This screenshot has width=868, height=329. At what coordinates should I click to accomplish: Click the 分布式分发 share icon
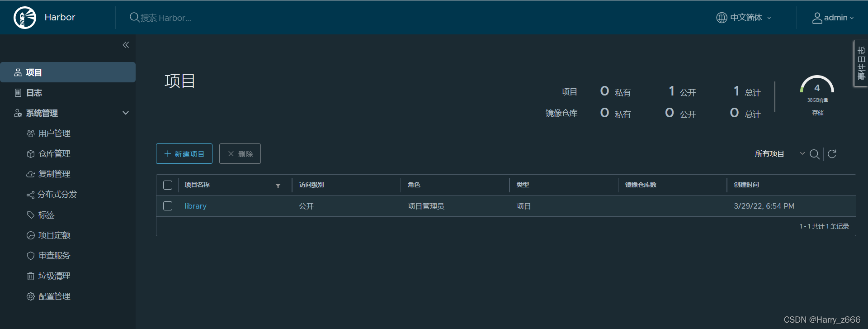point(30,195)
